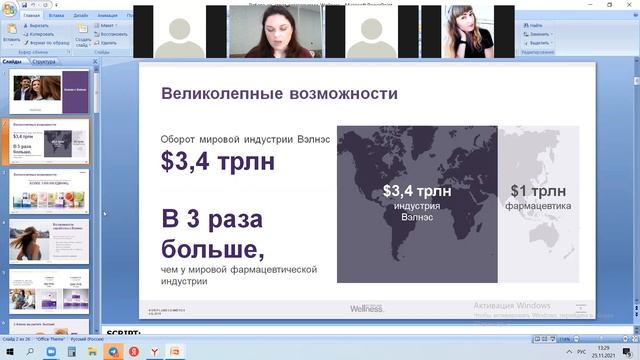Select slide 1 thumbnail with couple photo
The width and height of the screenshot is (640, 360).
point(49,92)
